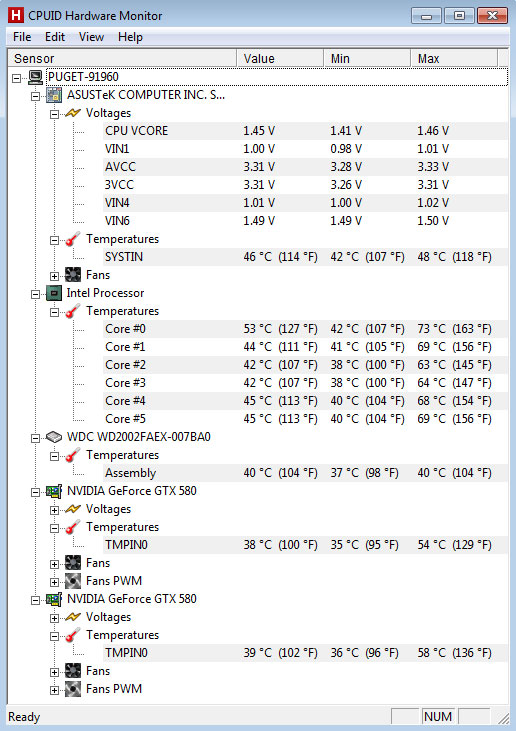Collapse the ASUSTeK COMPUTER INC. node
The width and height of the screenshot is (516, 731).
coord(35,97)
